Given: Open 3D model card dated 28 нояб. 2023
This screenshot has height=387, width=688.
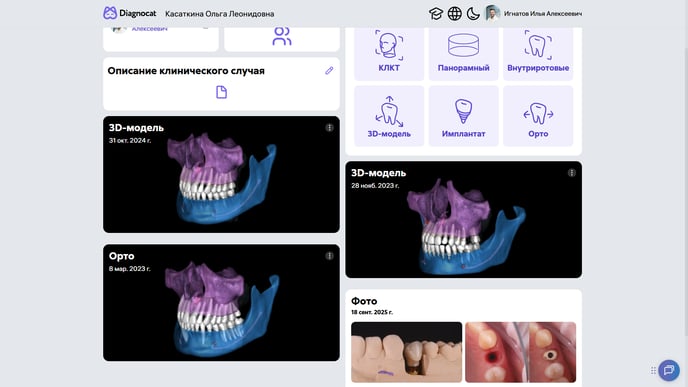Looking at the screenshot, I should coord(463,219).
